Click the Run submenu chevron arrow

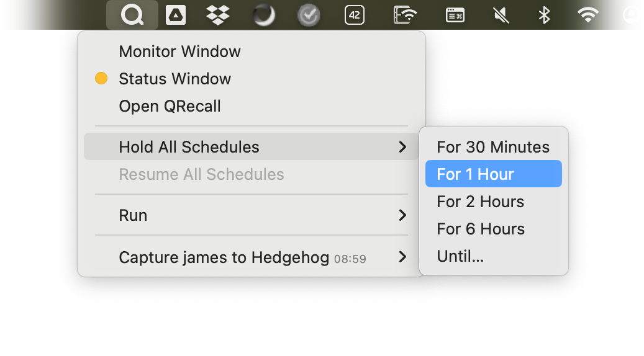402,215
